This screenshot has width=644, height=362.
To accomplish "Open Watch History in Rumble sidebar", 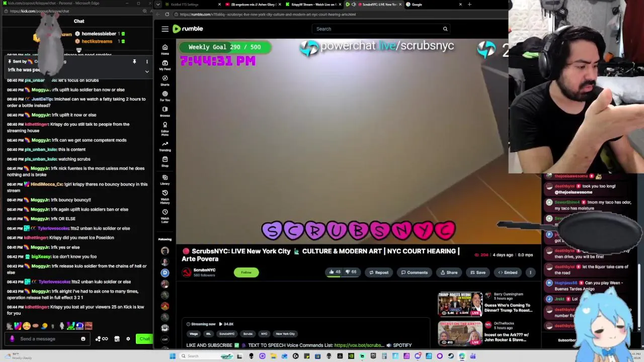I will (x=165, y=197).
